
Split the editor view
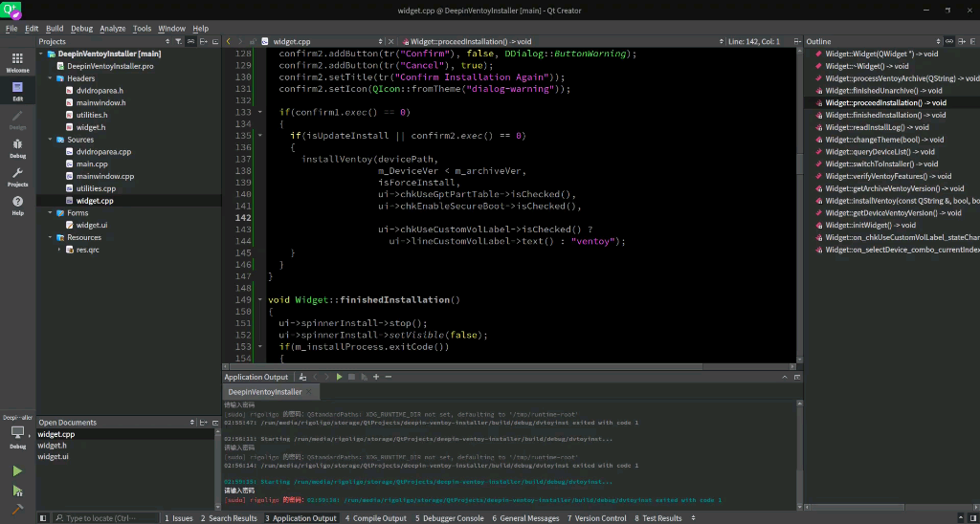click(796, 41)
